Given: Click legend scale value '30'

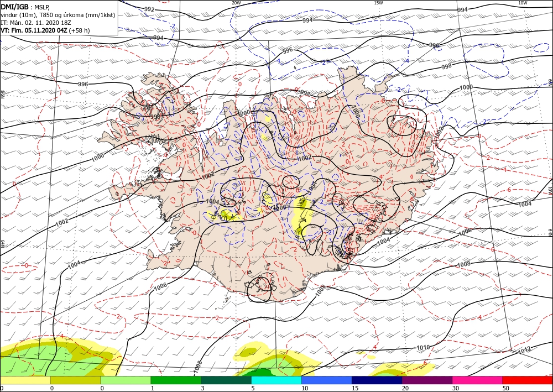Looking at the screenshot, I should tap(456, 388).
